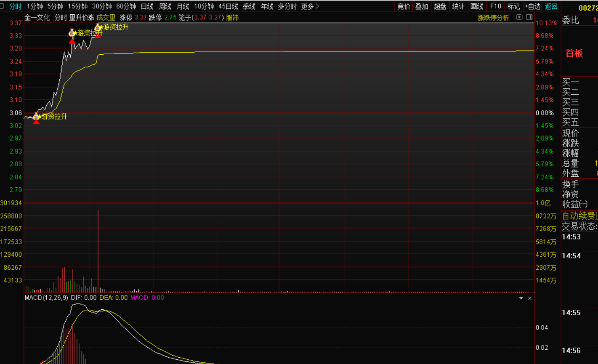Toggle the side panel layout icon
The height and width of the screenshot is (364, 598).
(528, 17)
